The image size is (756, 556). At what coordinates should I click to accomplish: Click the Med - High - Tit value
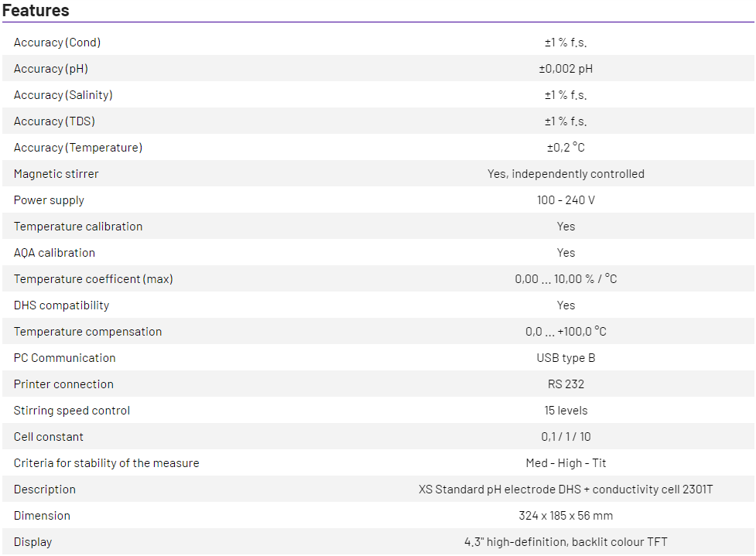(566, 463)
